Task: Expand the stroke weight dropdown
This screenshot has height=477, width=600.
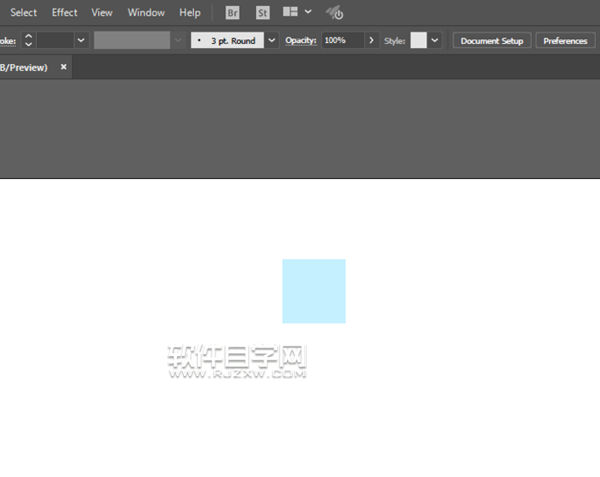Action: pyautogui.click(x=80, y=41)
